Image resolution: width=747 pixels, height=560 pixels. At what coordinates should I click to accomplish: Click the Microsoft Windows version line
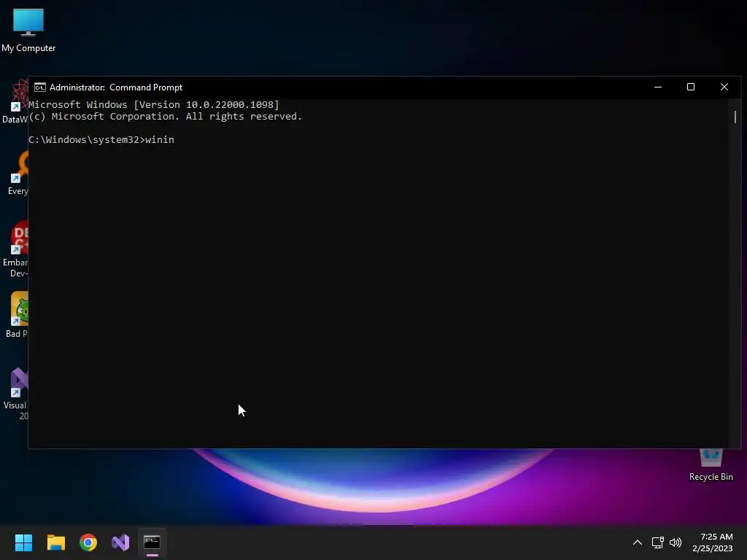pos(153,105)
